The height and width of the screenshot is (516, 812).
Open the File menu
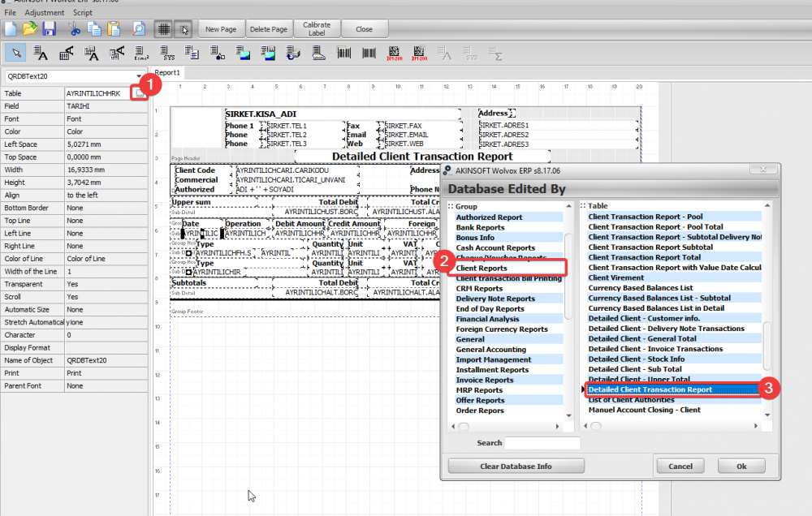[10, 12]
